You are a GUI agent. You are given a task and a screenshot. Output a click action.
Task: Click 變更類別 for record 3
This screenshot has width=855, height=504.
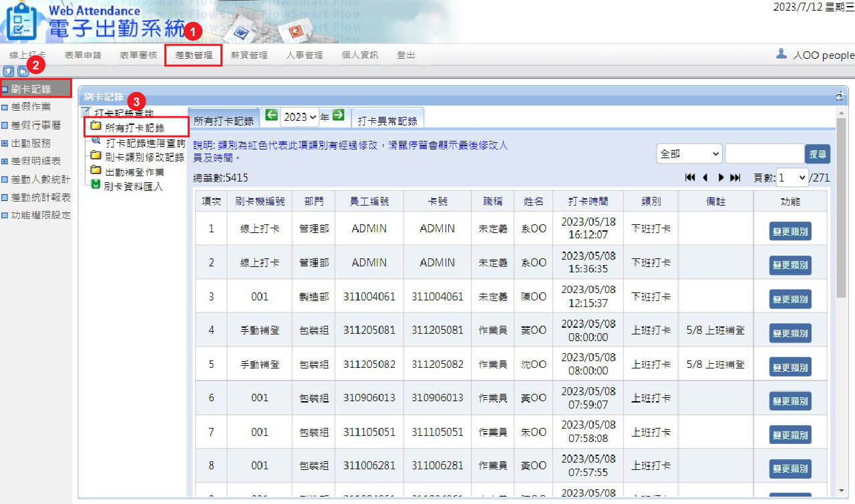click(790, 299)
